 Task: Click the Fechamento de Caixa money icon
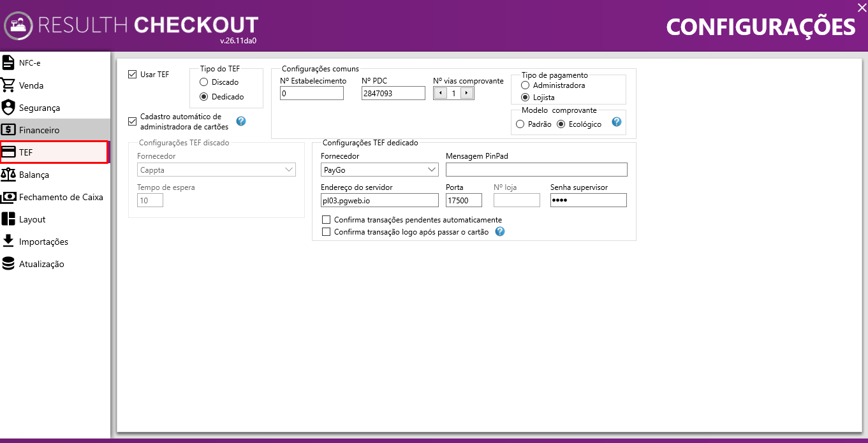coord(8,197)
